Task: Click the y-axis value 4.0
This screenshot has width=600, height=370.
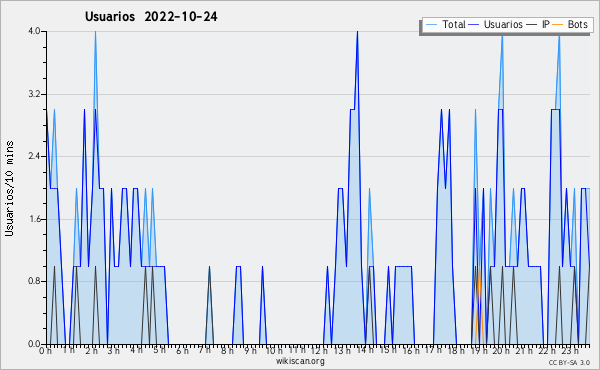Action: 35,31
